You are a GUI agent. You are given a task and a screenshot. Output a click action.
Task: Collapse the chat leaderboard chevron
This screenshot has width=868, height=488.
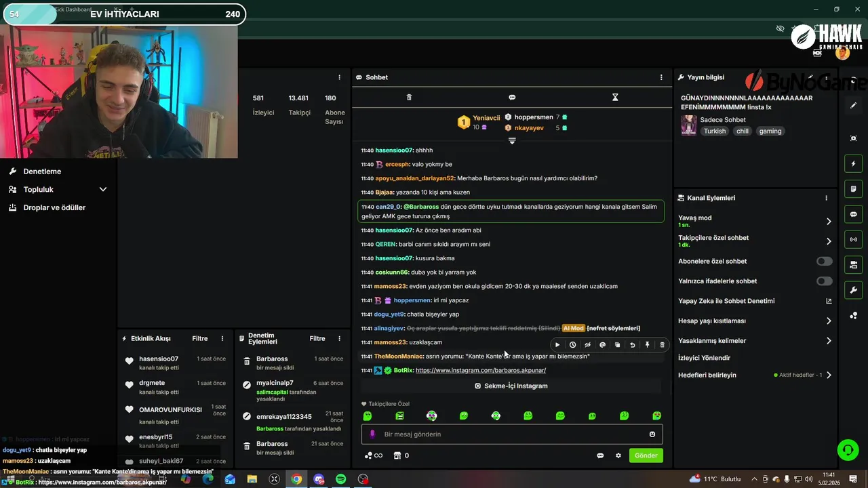click(512, 141)
